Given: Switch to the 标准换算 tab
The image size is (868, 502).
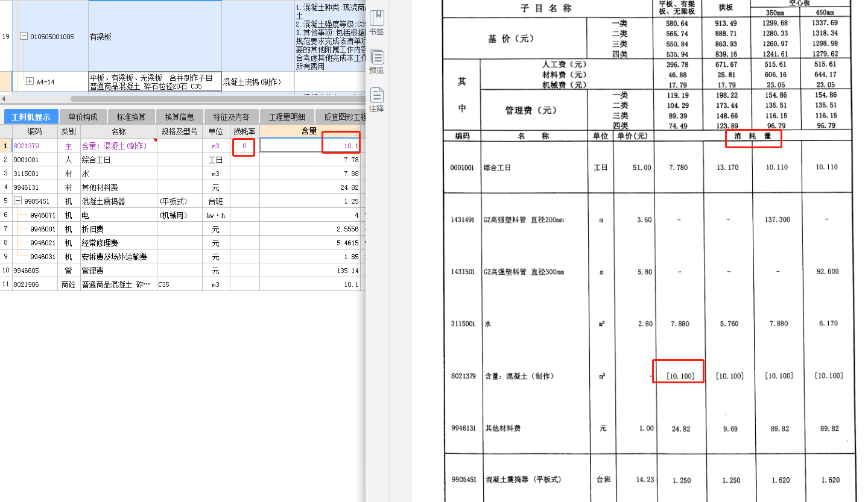Looking at the screenshot, I should [131, 117].
